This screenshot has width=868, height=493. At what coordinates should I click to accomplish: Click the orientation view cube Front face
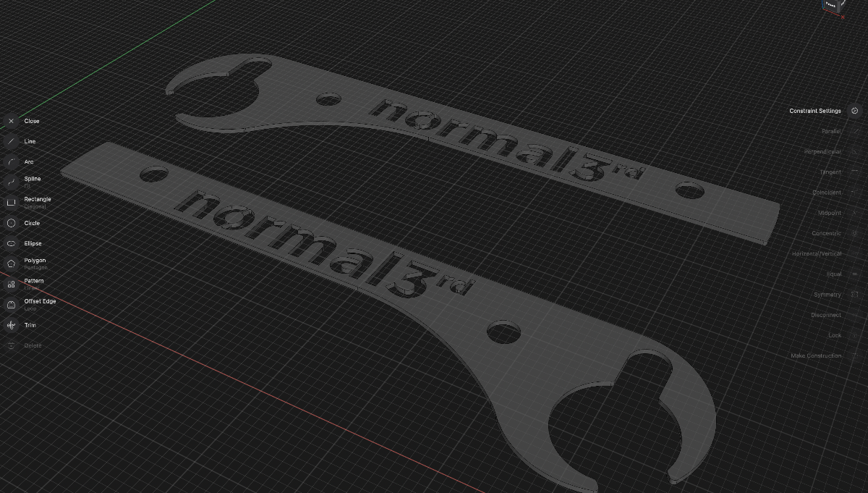830,4
